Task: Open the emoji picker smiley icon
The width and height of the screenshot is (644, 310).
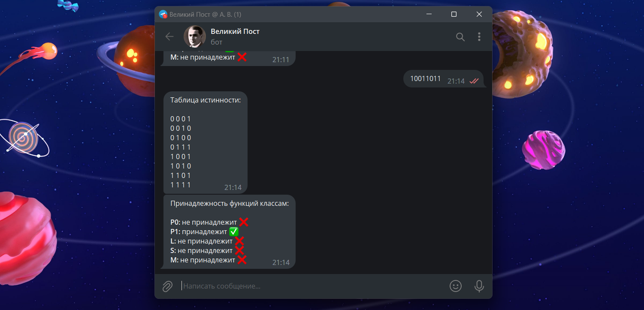Action: click(x=456, y=286)
